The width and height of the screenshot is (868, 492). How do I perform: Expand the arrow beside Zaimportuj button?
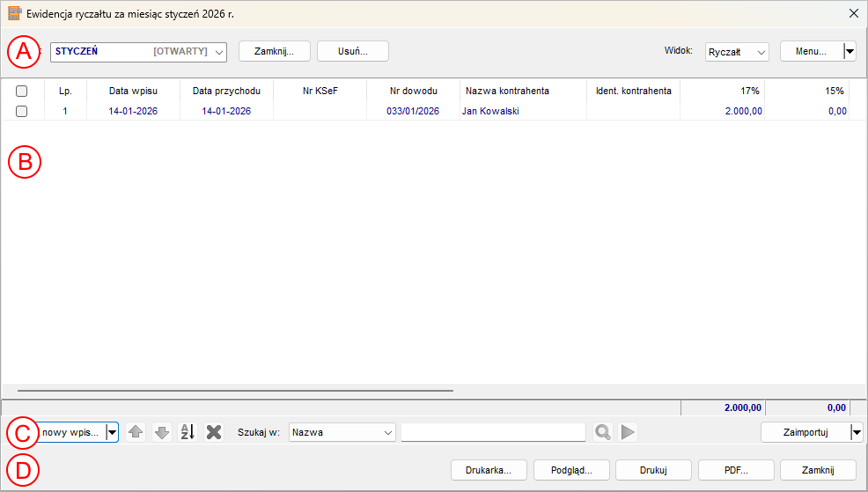[x=857, y=432]
